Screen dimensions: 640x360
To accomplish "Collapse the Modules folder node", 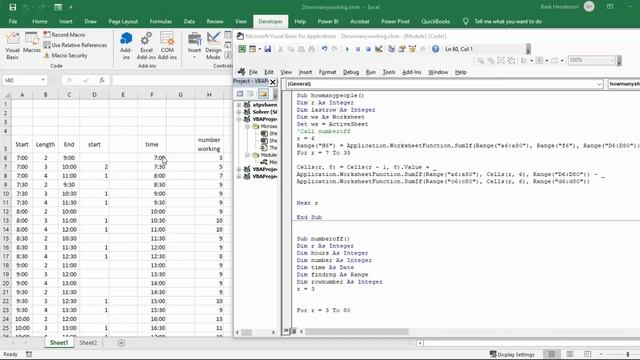I will [x=247, y=155].
